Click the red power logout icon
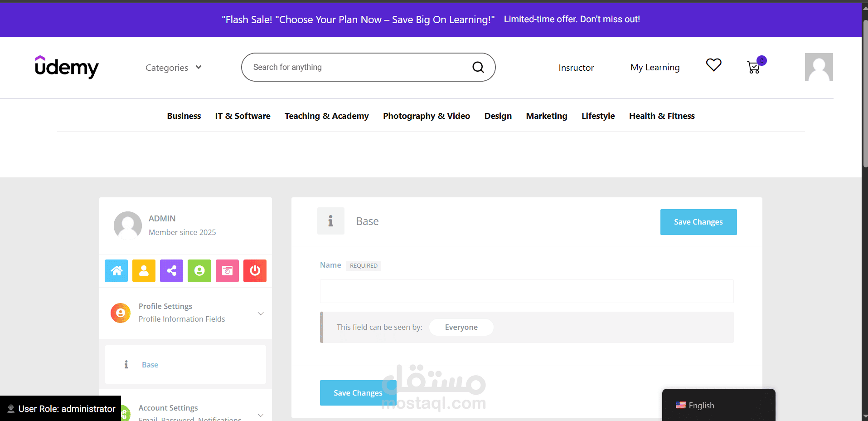868x421 pixels. [x=255, y=271]
